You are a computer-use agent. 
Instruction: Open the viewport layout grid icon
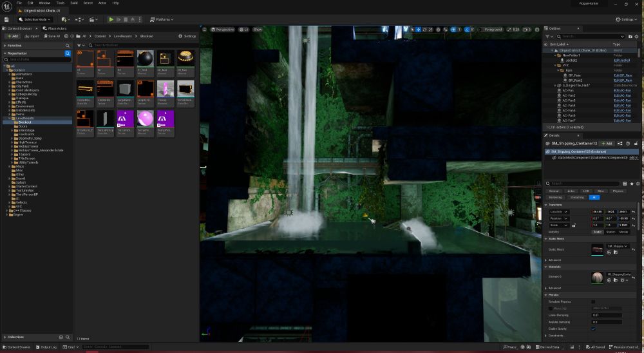(x=537, y=30)
